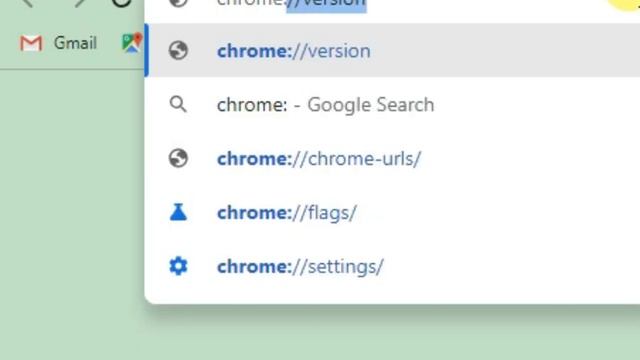Image resolution: width=640 pixels, height=360 pixels.
Task: Open the Gmail bookmark label
Action: (76, 43)
